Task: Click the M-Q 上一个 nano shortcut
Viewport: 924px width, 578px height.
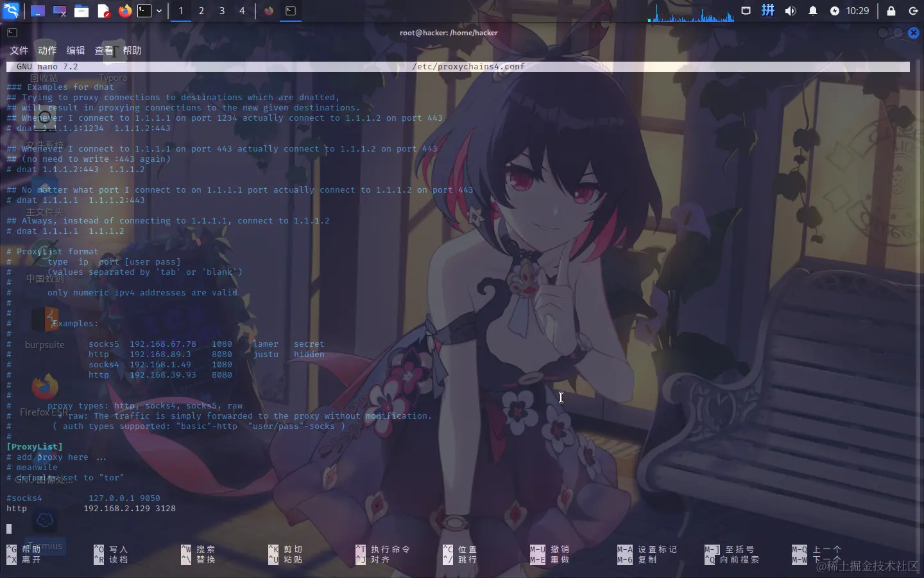Action: point(817,550)
